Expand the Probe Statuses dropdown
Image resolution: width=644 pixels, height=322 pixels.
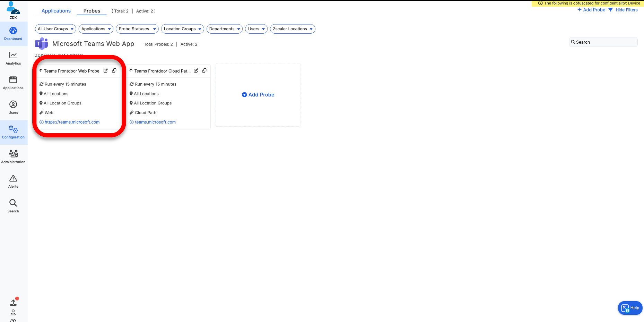(x=137, y=29)
